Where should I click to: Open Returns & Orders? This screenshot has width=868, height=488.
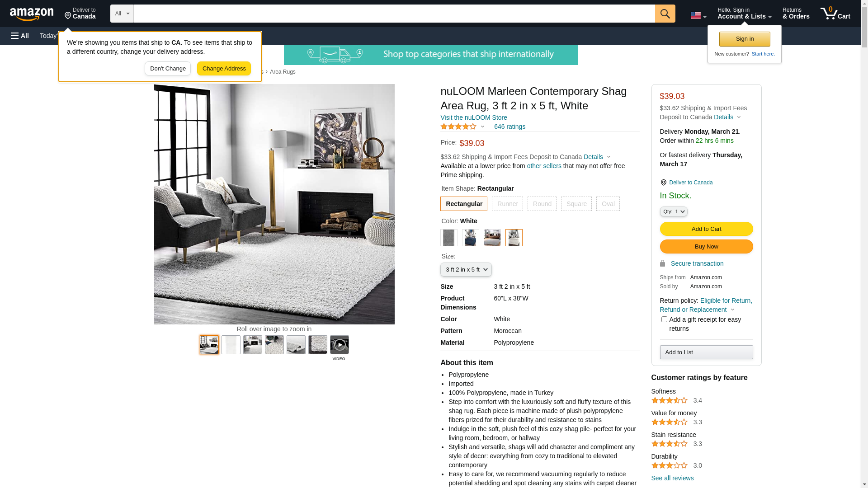(796, 14)
